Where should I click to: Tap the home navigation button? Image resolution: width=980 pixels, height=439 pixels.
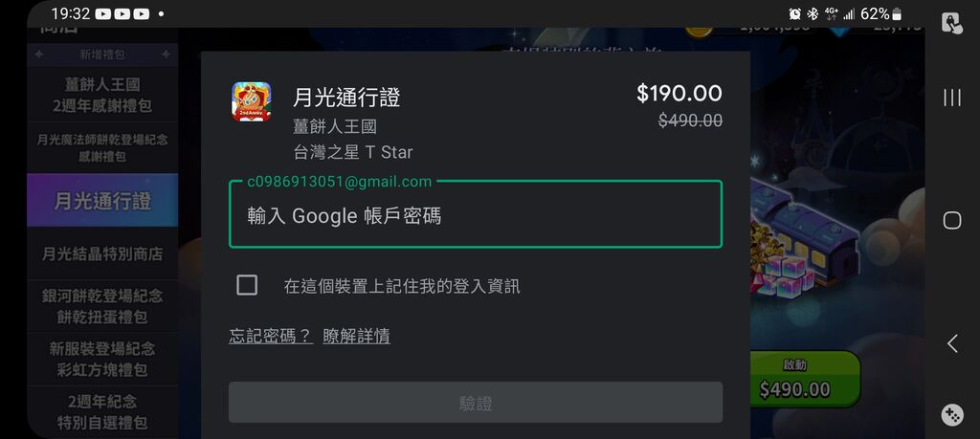952,220
